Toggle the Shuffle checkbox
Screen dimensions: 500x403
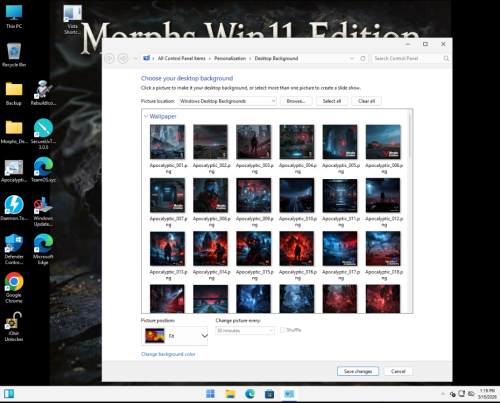(283, 330)
